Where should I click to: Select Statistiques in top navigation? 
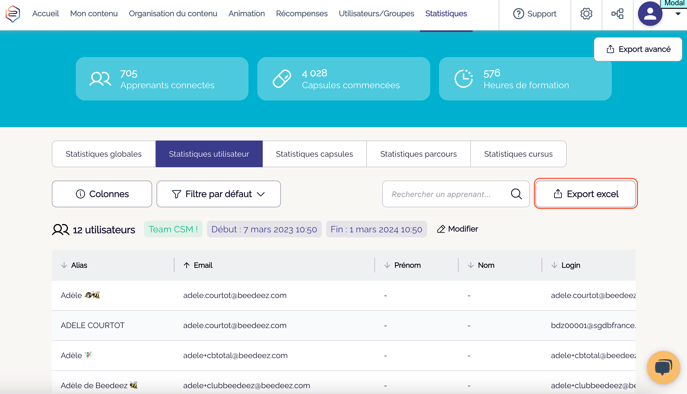pyautogui.click(x=446, y=14)
